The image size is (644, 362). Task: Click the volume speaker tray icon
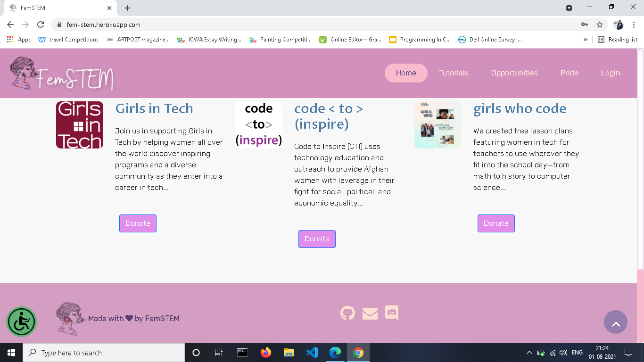click(x=563, y=353)
